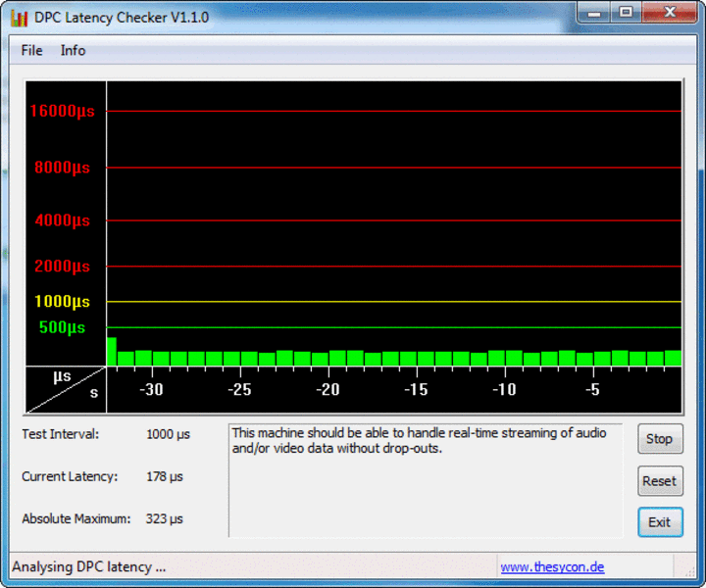The width and height of the screenshot is (706, 588).
Task: Open the www.thesycon.de link
Action: pos(552,566)
